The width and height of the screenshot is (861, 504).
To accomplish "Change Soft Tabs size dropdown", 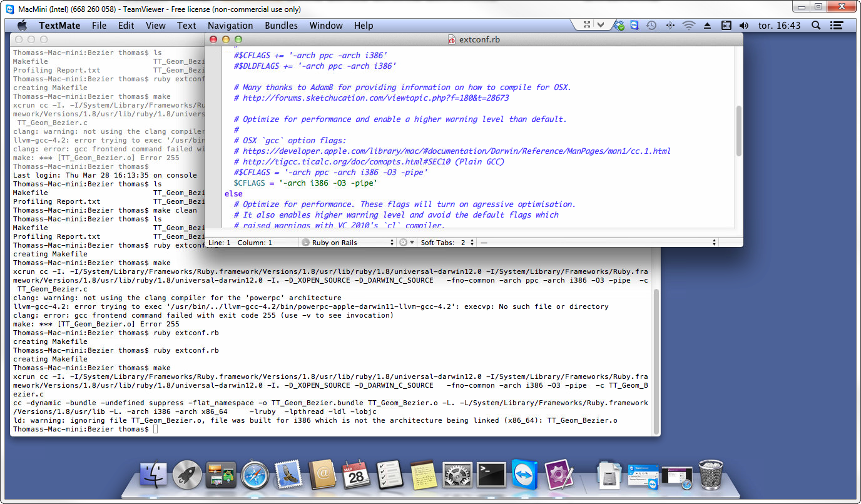I will click(467, 242).
